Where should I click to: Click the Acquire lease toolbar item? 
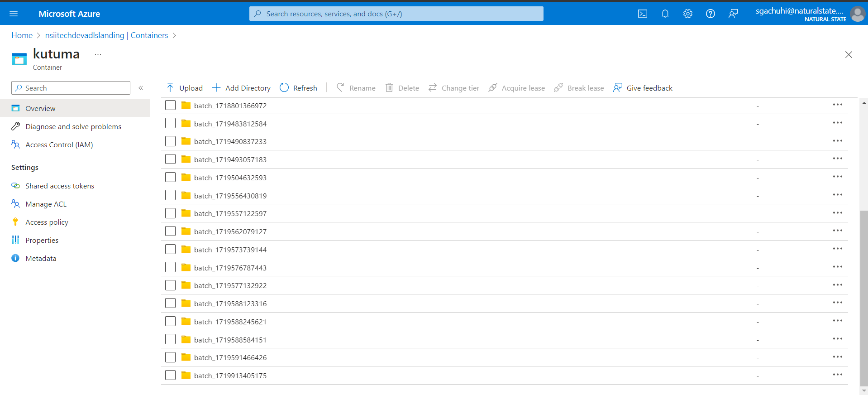coord(517,88)
